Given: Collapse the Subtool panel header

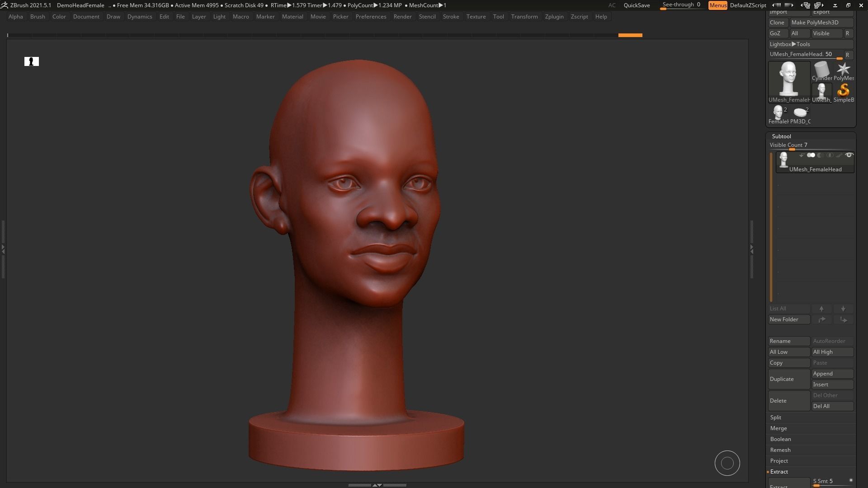Looking at the screenshot, I should [x=781, y=136].
